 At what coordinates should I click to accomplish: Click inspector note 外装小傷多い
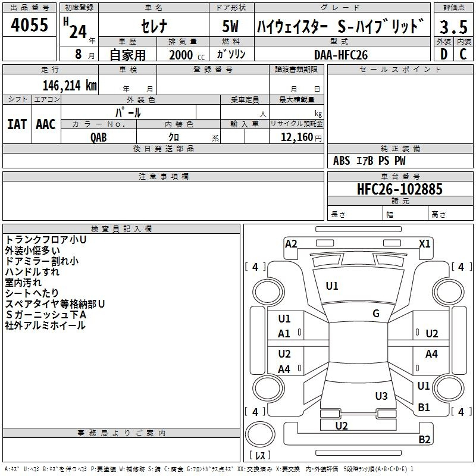(33, 250)
